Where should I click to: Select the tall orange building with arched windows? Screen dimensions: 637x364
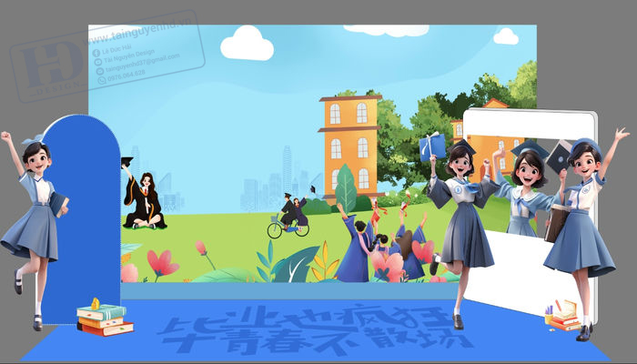tap(350, 147)
